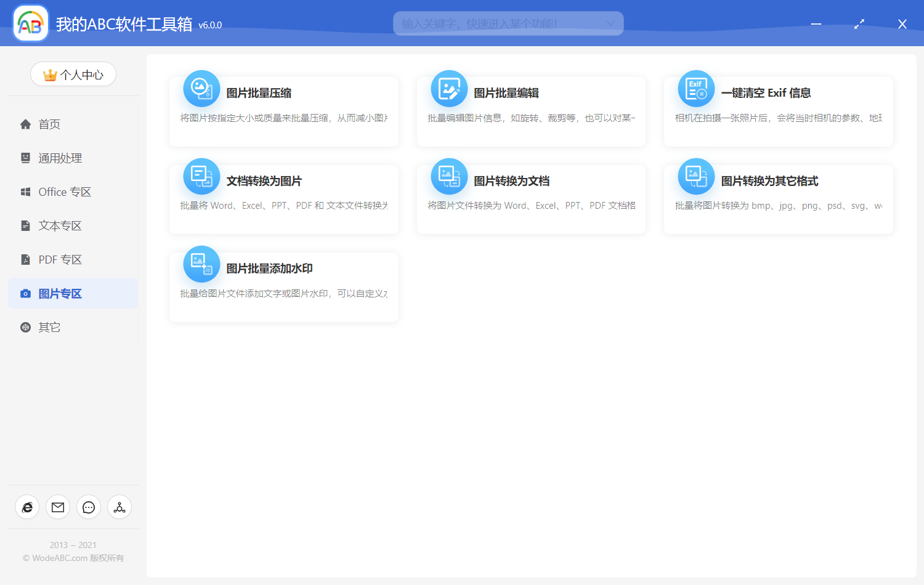This screenshot has height=585, width=924.
Task: Open the 文档转换为图片 tool icon
Action: click(x=201, y=177)
